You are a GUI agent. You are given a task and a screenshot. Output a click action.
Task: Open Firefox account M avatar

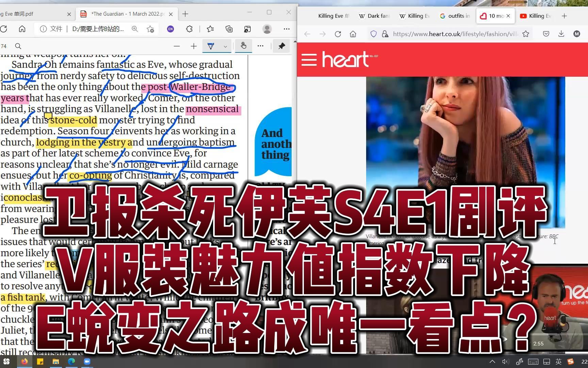576,34
